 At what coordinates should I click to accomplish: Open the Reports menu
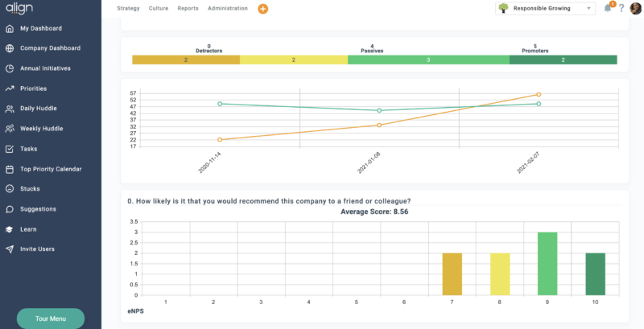tap(188, 8)
